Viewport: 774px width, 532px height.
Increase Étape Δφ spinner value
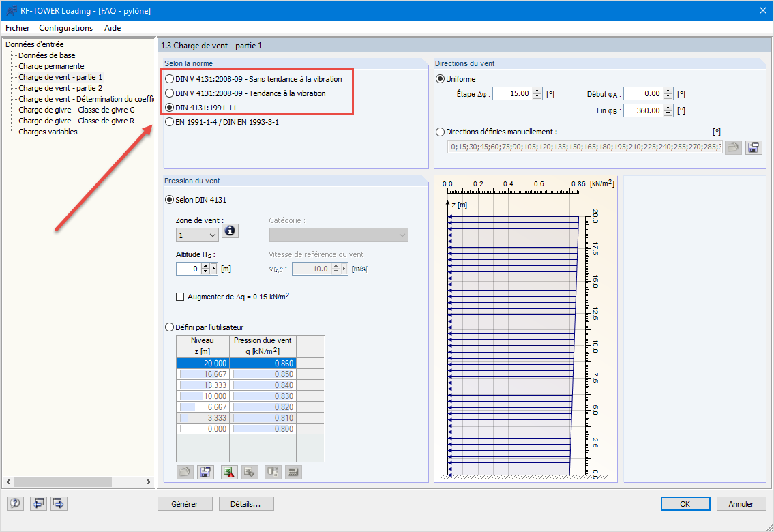coord(537,91)
